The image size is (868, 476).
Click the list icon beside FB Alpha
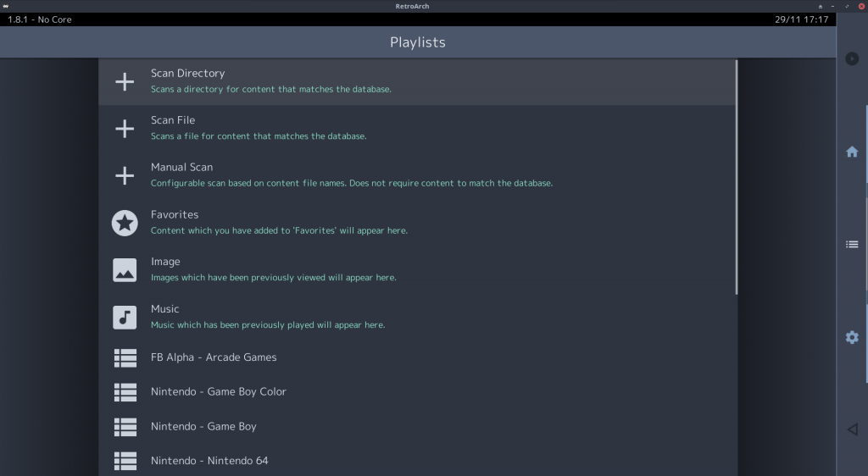[x=125, y=357]
